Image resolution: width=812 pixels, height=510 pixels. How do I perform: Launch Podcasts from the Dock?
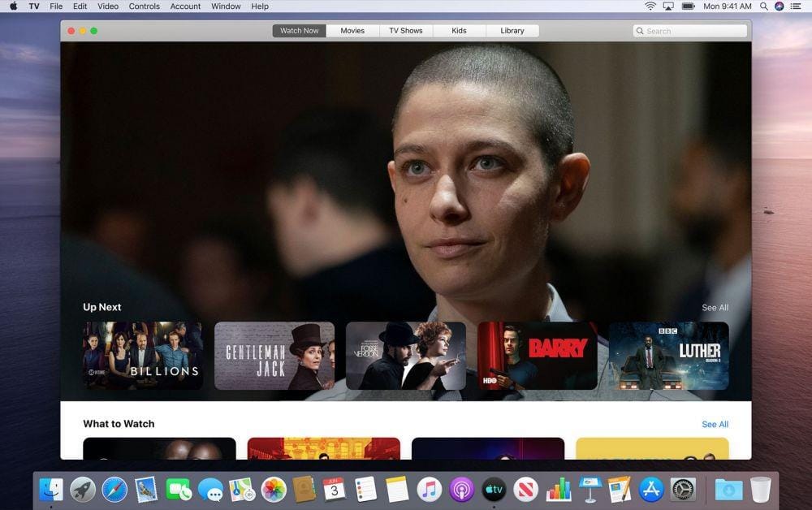click(460, 490)
